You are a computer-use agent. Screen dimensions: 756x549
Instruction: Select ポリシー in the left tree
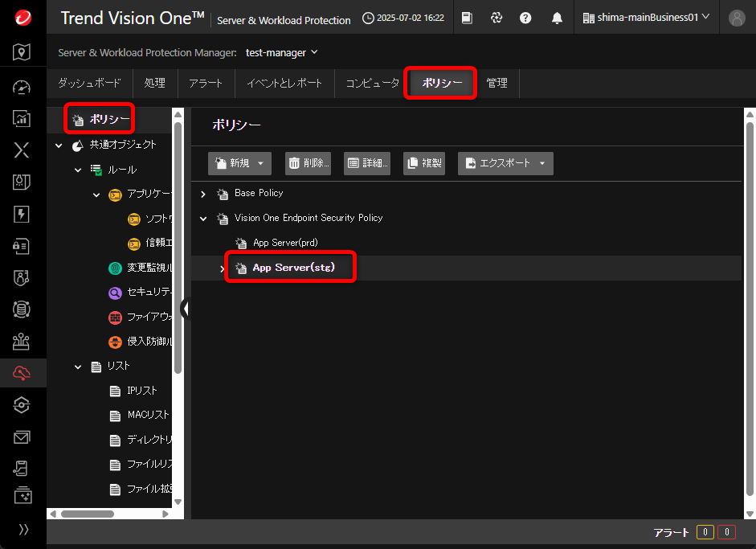point(109,119)
